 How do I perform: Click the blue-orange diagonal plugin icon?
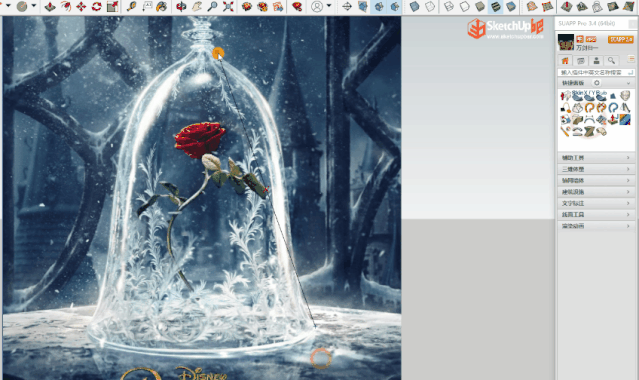pos(625,119)
